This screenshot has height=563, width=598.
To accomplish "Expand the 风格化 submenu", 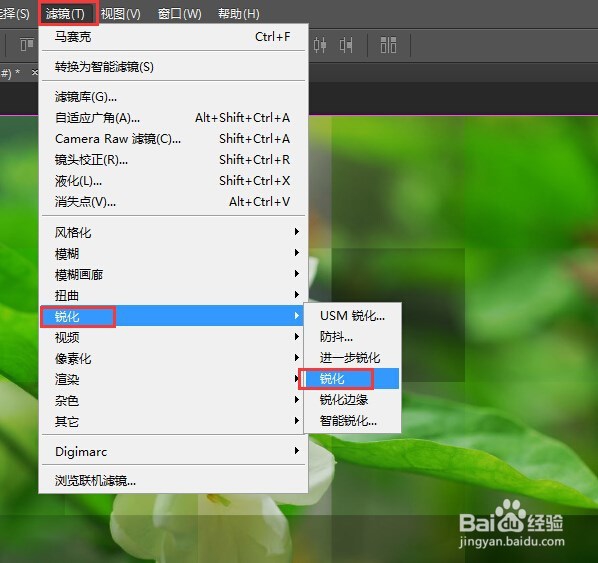I will coord(173,232).
